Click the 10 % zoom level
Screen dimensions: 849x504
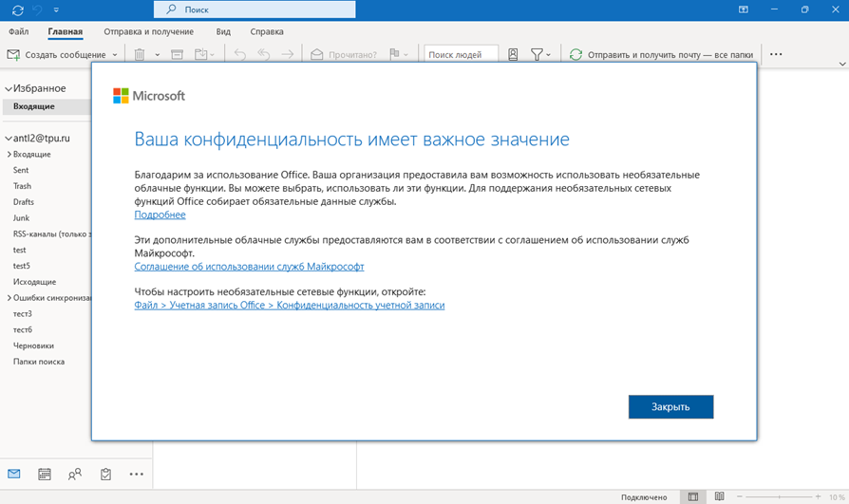[837, 497]
